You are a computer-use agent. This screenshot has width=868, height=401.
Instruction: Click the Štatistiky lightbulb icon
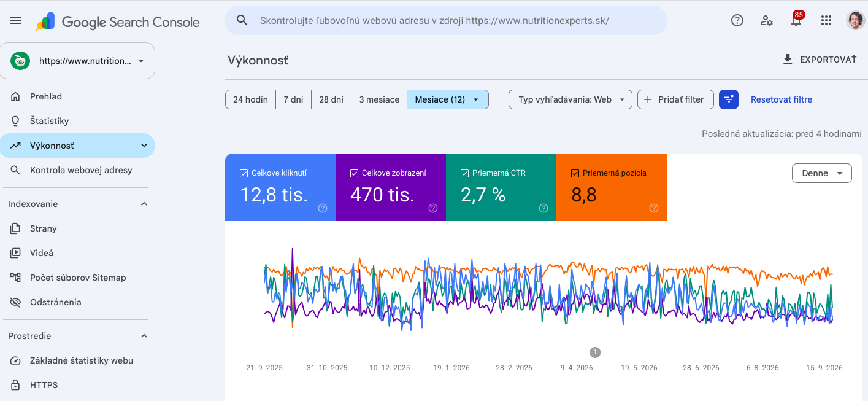pyautogui.click(x=16, y=121)
